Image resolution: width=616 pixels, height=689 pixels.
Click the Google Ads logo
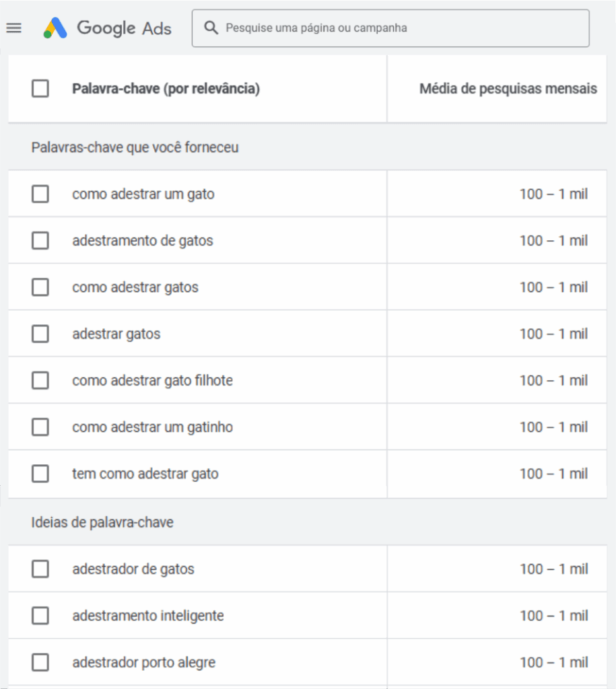click(108, 28)
